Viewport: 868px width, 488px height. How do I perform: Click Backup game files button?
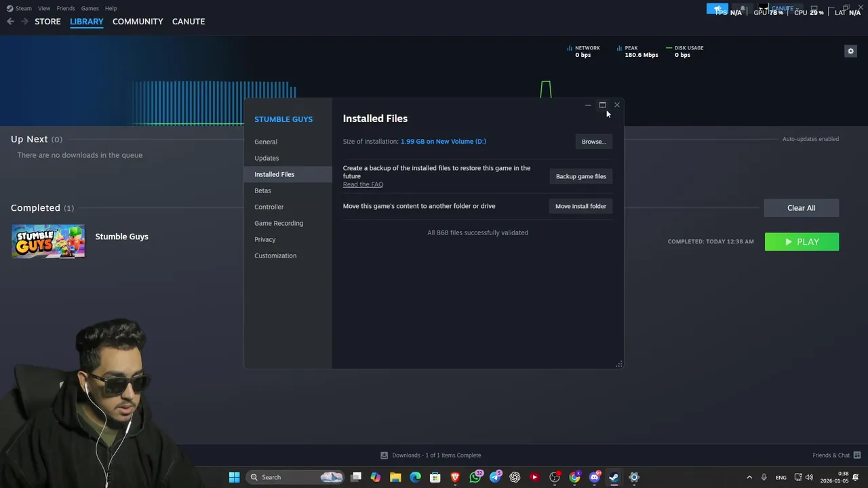(581, 176)
